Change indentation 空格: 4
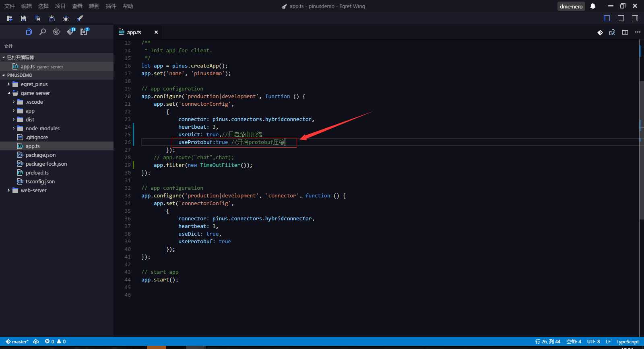This screenshot has width=644, height=349. click(x=574, y=342)
